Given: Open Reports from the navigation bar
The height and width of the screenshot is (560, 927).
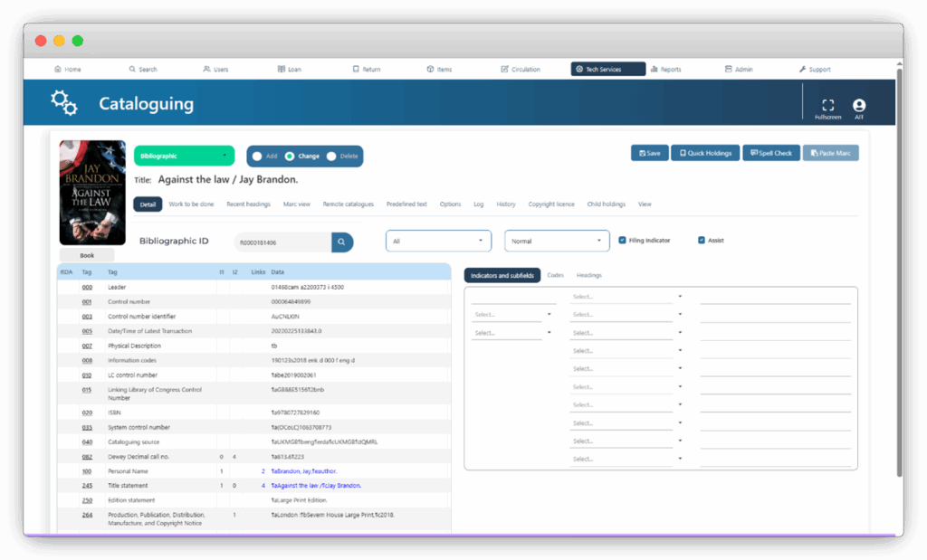Looking at the screenshot, I should (x=665, y=69).
